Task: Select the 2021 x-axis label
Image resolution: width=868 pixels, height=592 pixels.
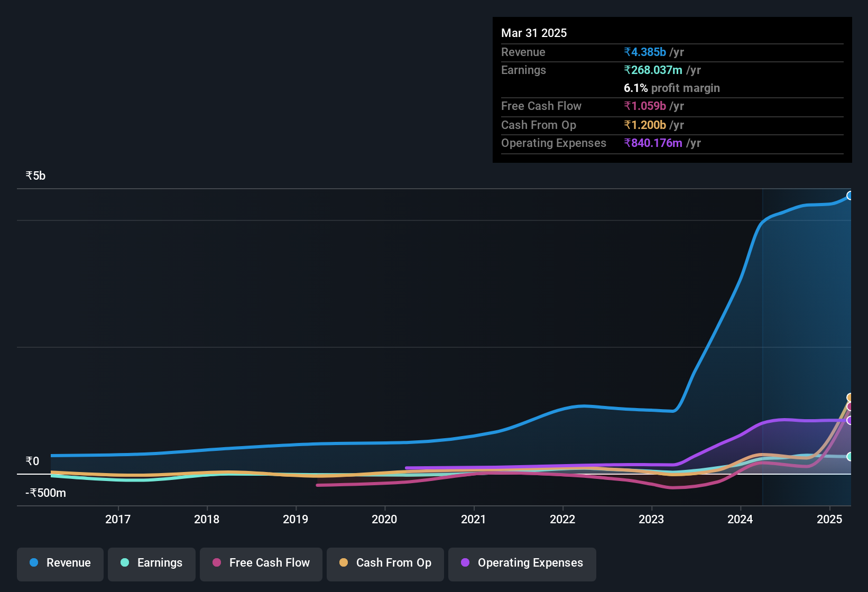Action: 474,519
